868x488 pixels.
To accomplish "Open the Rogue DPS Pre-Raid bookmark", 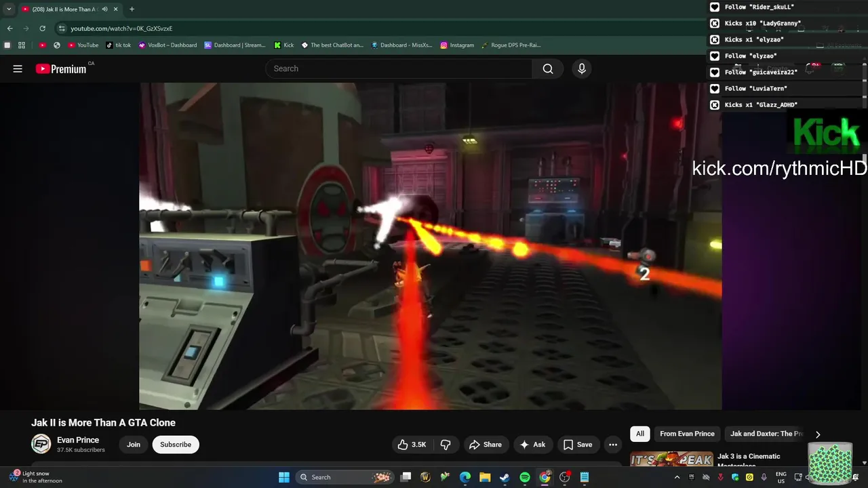I will pos(511,45).
